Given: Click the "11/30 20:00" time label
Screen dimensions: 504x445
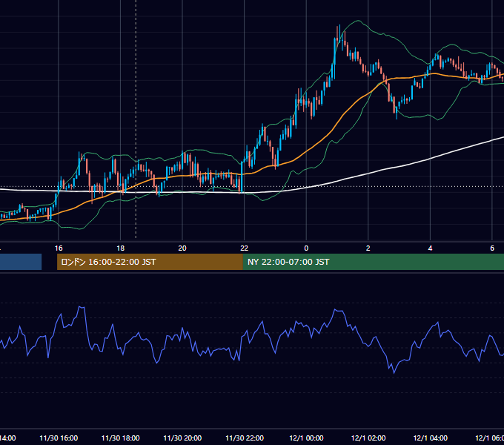Looking at the screenshot, I should coord(182,438).
